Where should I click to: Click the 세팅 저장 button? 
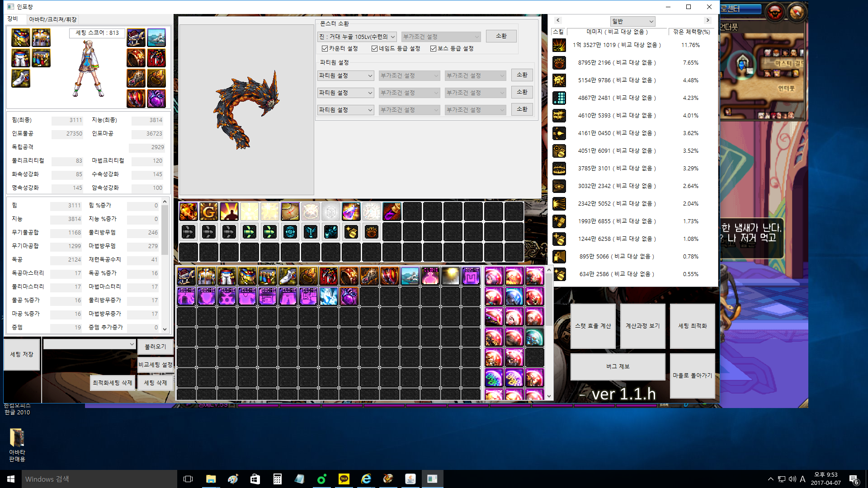point(22,355)
